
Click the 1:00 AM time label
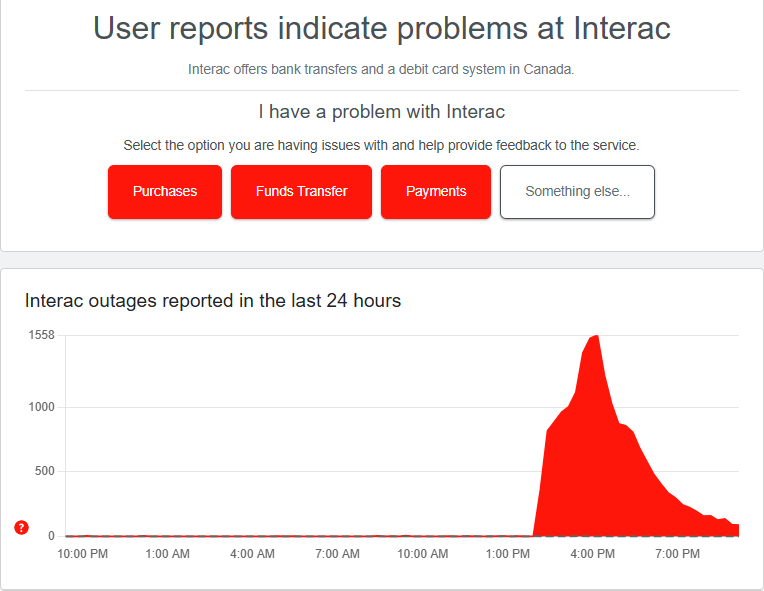click(x=168, y=554)
